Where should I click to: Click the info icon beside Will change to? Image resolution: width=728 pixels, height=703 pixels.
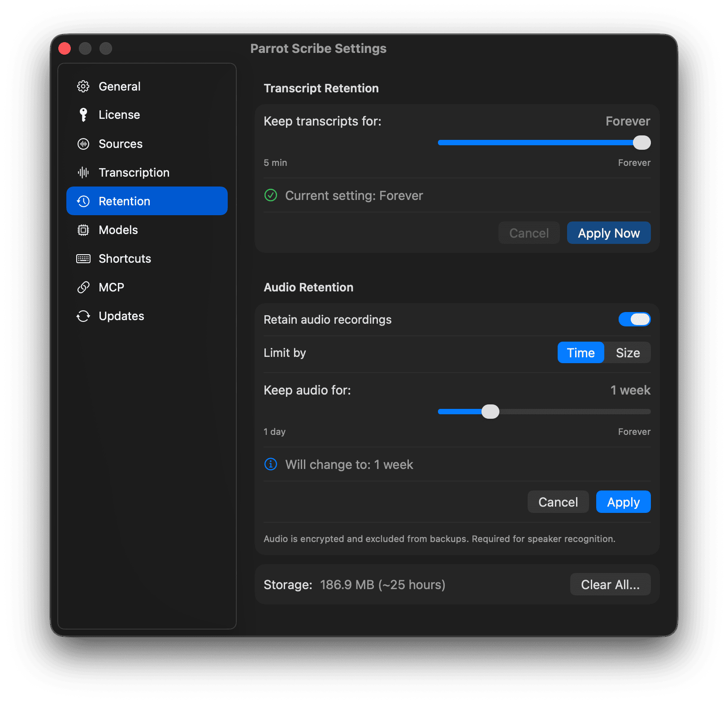[x=270, y=464]
